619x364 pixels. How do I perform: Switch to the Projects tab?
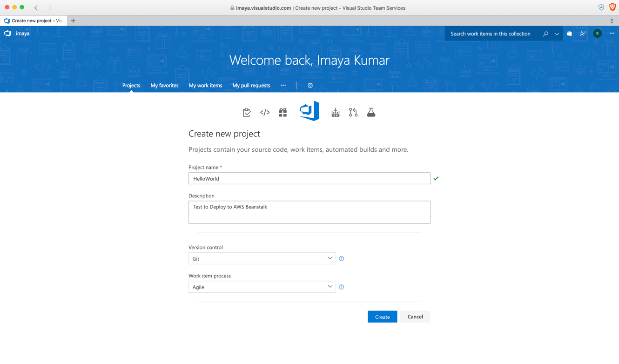pos(131,86)
